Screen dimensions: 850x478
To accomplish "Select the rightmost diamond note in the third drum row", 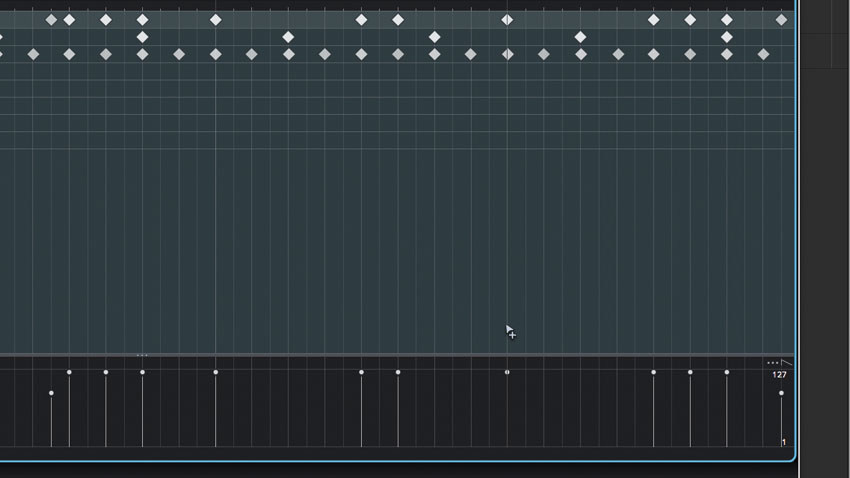I will [763, 54].
